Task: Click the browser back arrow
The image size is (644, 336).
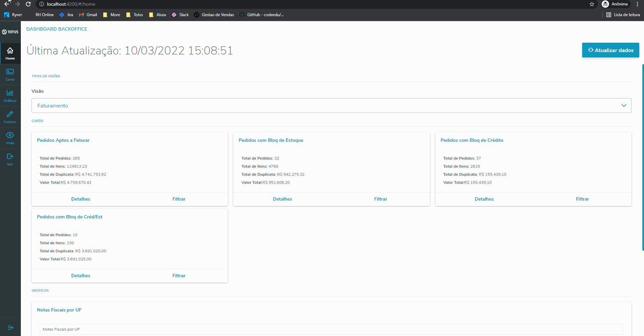Action: pyautogui.click(x=7, y=4)
